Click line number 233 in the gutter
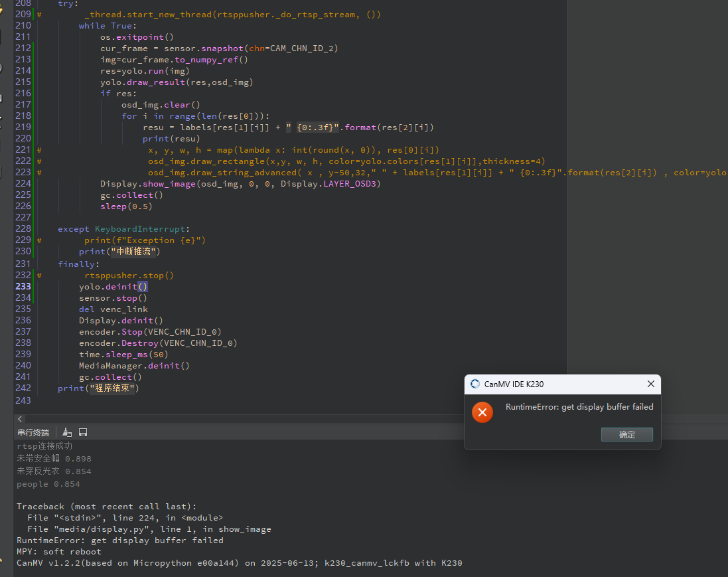Image resolution: width=728 pixels, height=577 pixels. [x=23, y=287]
